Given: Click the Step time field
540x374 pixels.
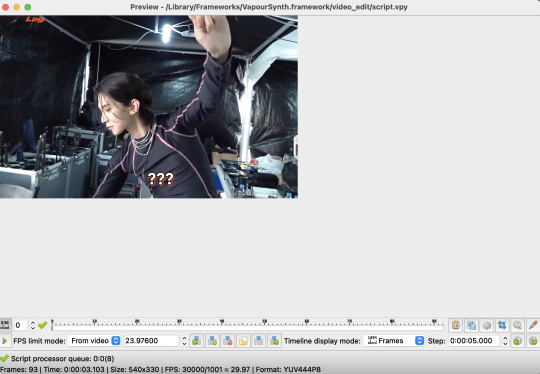Looking at the screenshot, I should coord(475,341).
